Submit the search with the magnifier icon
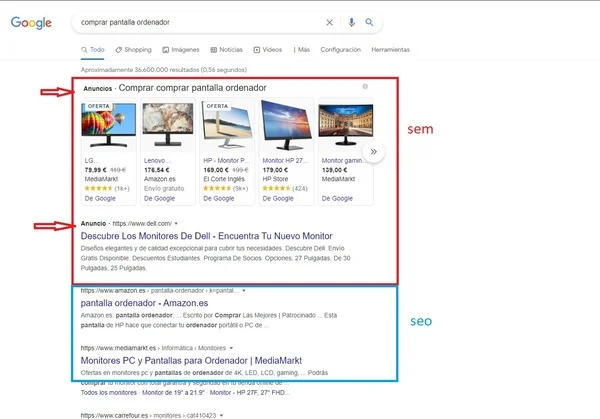This screenshot has height=419, width=600. click(369, 22)
